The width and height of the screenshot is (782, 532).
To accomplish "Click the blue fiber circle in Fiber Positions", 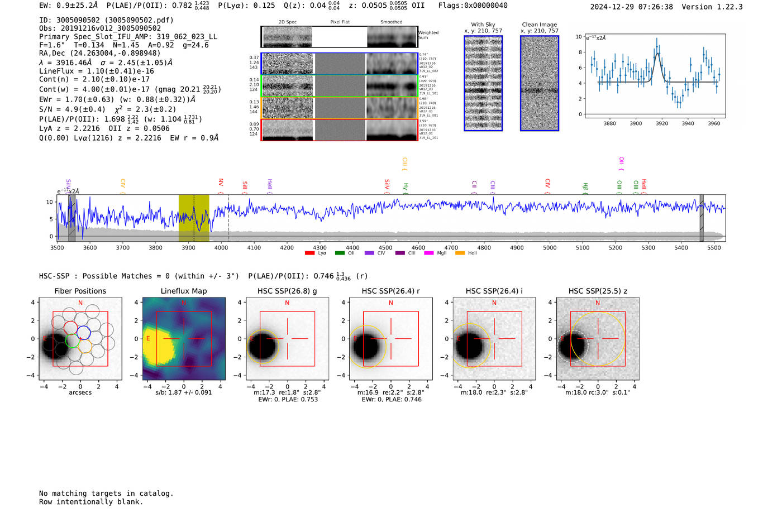I will click(x=84, y=332).
